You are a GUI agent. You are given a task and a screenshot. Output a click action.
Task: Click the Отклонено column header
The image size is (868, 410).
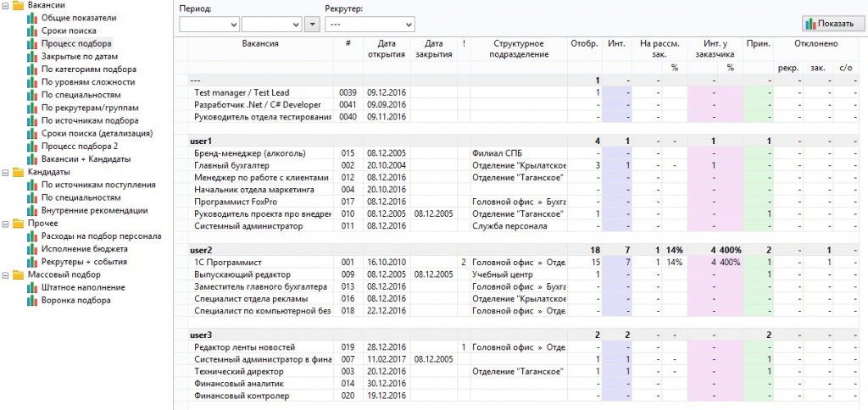[815, 44]
